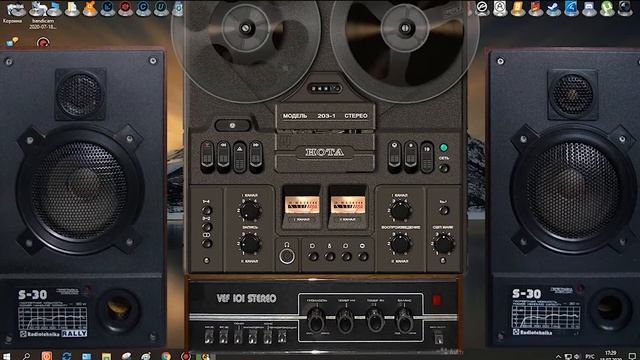Click the red Bandicam recorder icon on desktop
Screen dimensions: 640x360
point(43,42)
